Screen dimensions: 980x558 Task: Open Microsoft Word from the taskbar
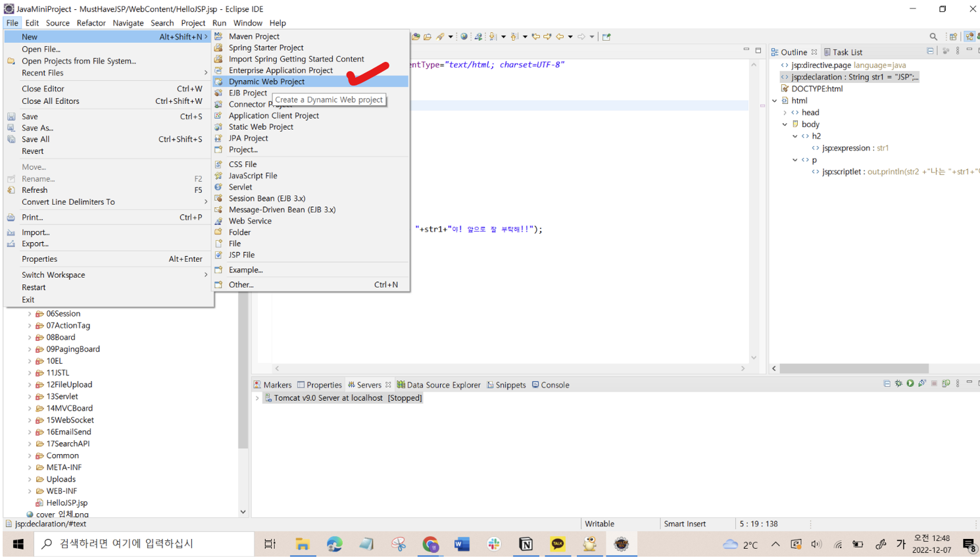tap(462, 544)
